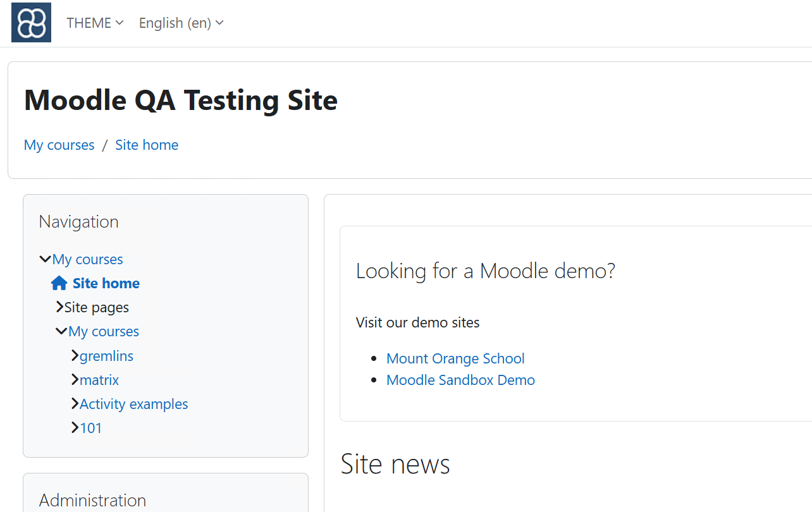Open the Mount Orange School link
Screen dimensions: 812x512
(455, 358)
